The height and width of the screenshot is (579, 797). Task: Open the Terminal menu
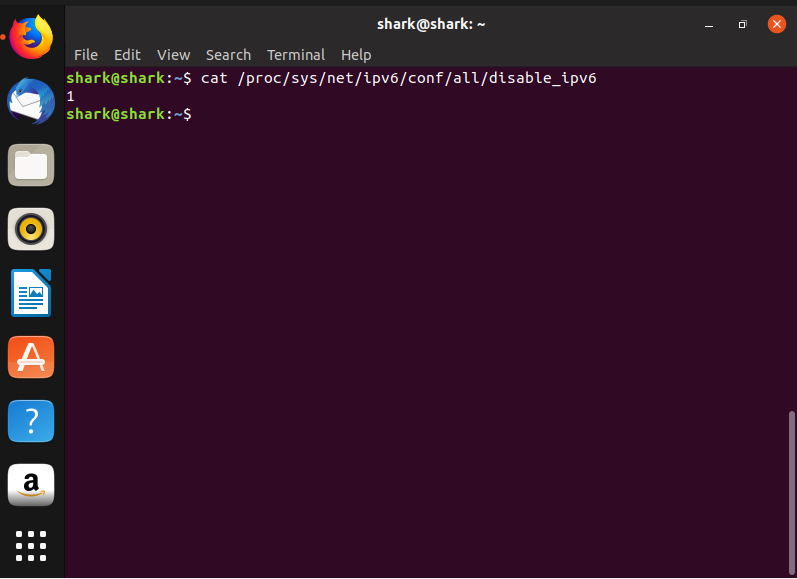pyautogui.click(x=295, y=55)
